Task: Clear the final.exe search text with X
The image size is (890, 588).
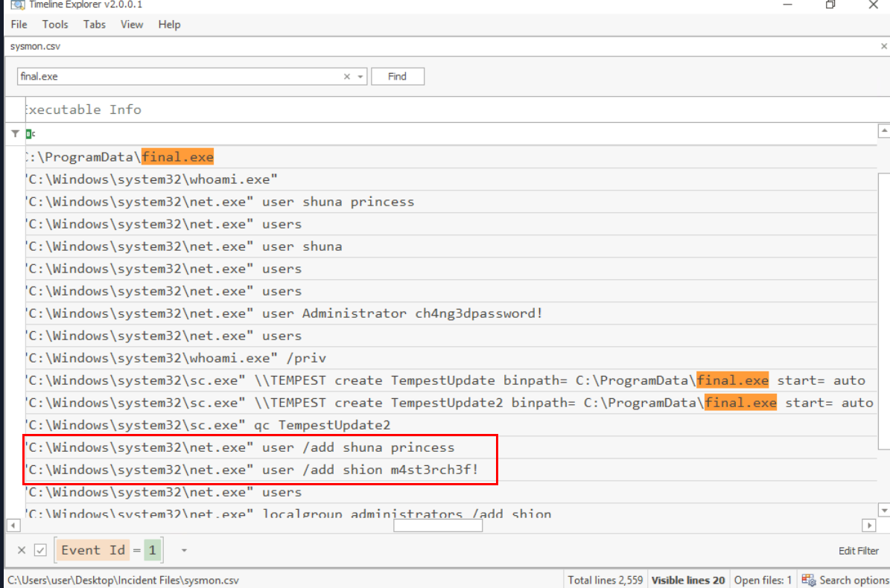Action: pyautogui.click(x=346, y=77)
